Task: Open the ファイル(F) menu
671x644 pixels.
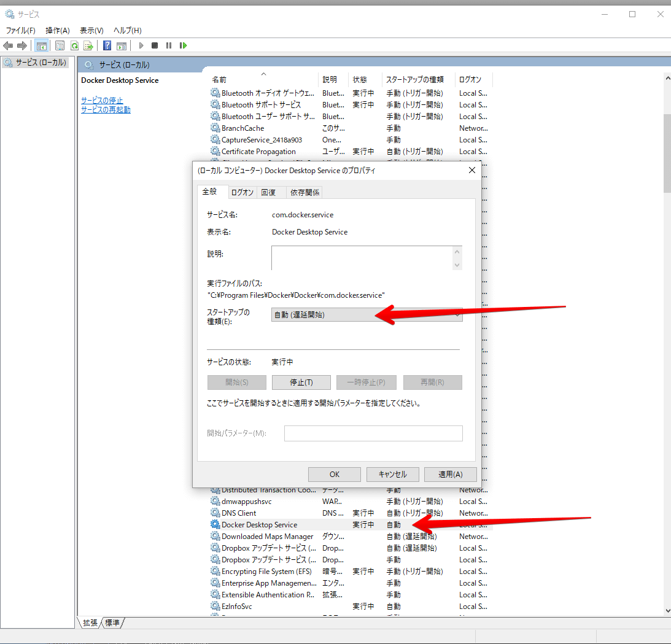Action: click(20, 30)
